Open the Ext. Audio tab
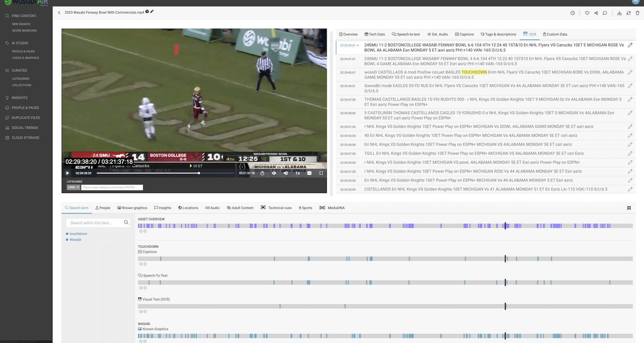The width and height of the screenshot is (644, 343). 437,34
